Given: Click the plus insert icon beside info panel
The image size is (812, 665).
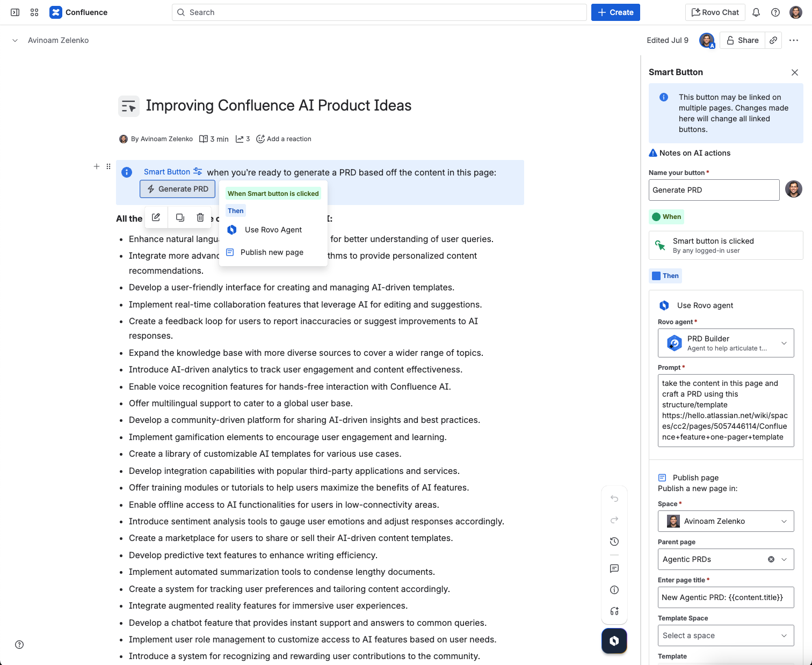Looking at the screenshot, I should 97,166.
